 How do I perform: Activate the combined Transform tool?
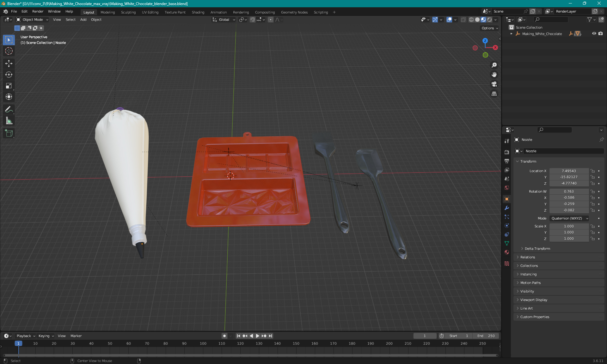(9, 97)
